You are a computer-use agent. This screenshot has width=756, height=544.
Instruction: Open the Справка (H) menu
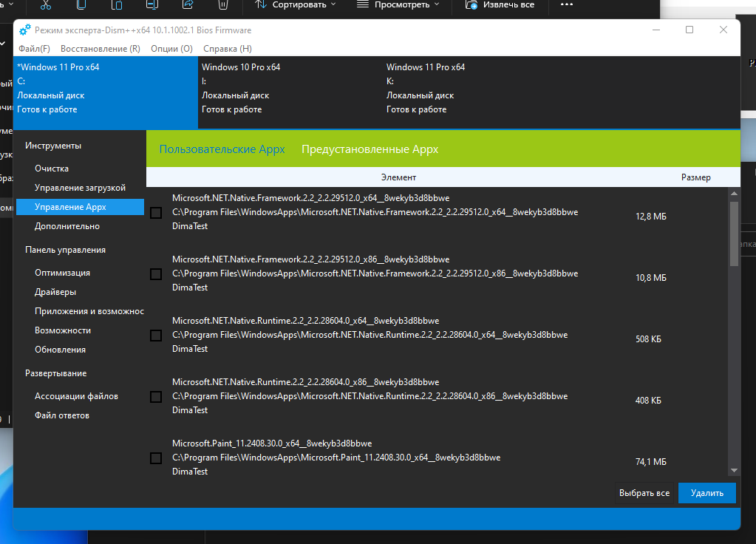[228, 49]
